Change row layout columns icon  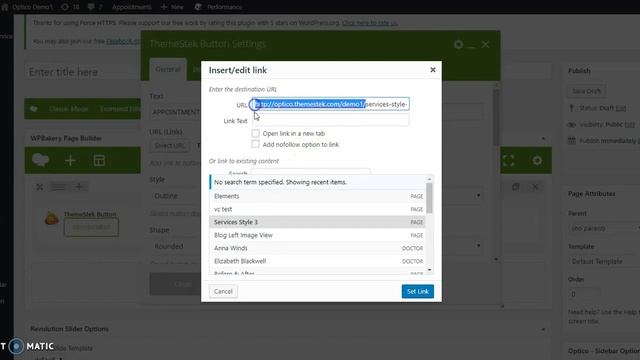[58, 187]
